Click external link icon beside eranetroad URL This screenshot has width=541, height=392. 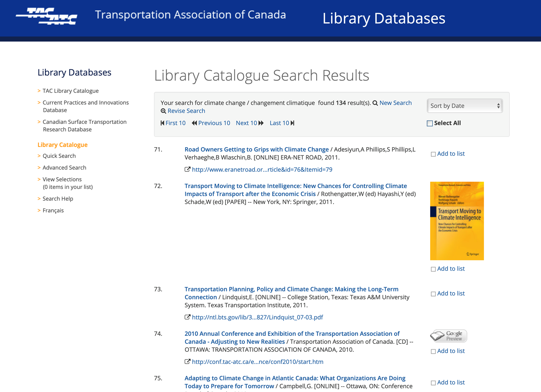tap(187, 169)
